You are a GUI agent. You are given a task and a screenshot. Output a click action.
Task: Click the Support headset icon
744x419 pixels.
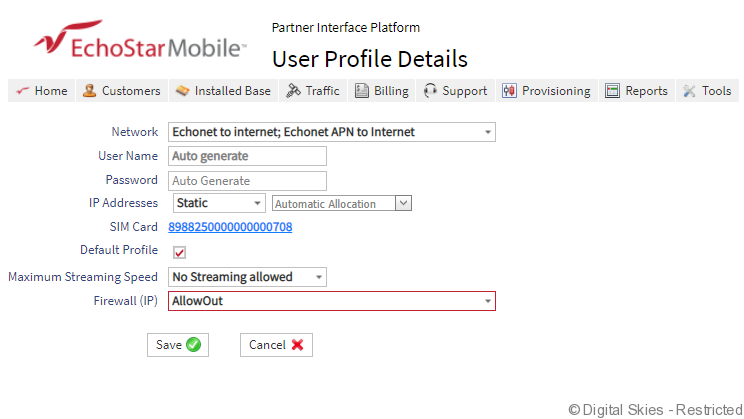[430, 91]
